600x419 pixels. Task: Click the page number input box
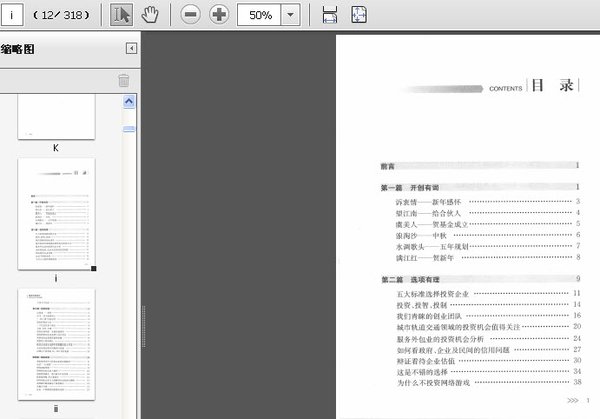(x=15, y=16)
